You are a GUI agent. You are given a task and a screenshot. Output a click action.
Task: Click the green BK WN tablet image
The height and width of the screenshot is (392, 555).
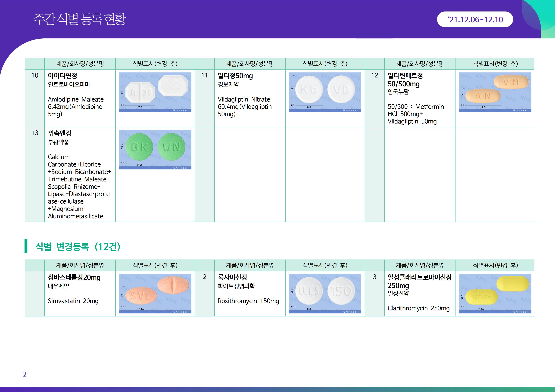pos(155,150)
